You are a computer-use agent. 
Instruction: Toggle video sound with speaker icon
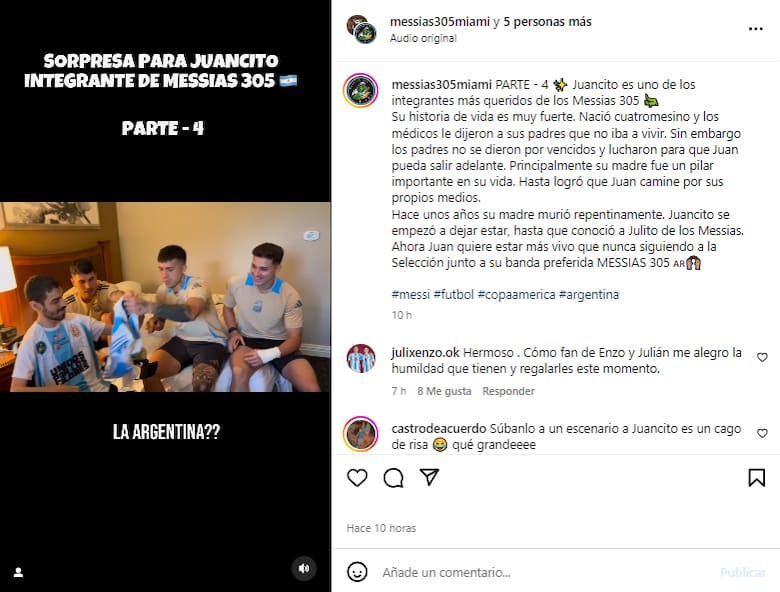pyautogui.click(x=304, y=568)
